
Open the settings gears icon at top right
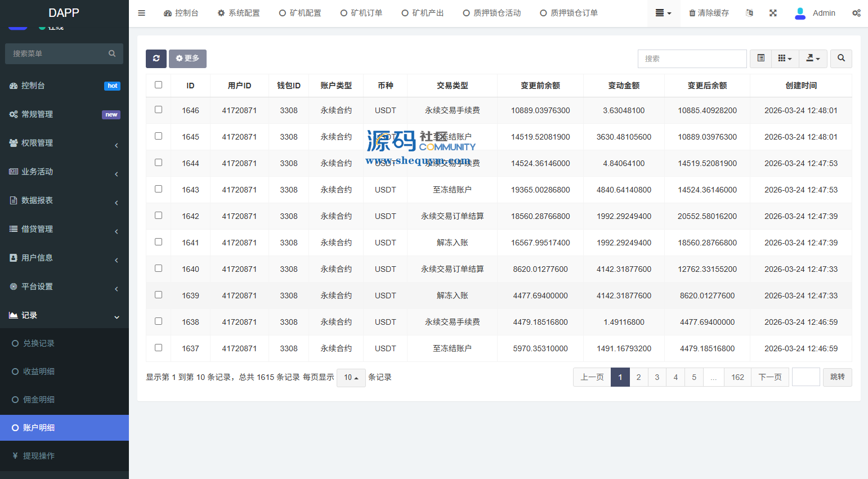(x=856, y=13)
